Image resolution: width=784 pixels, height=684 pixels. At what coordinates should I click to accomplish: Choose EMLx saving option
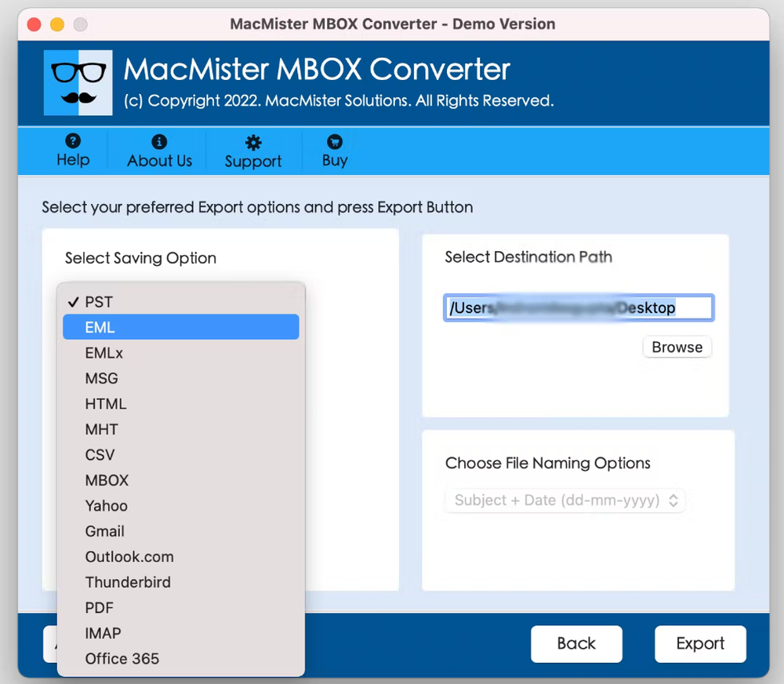pos(181,353)
